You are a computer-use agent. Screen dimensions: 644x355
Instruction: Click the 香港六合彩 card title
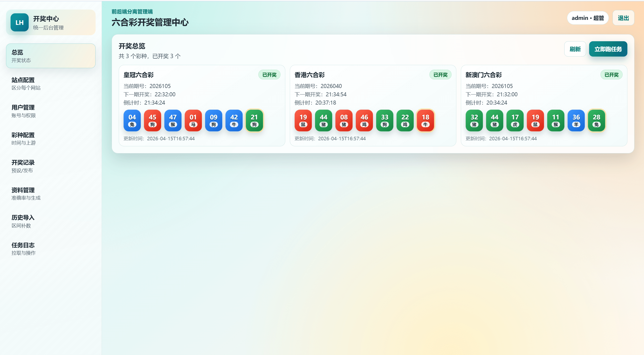click(x=310, y=75)
